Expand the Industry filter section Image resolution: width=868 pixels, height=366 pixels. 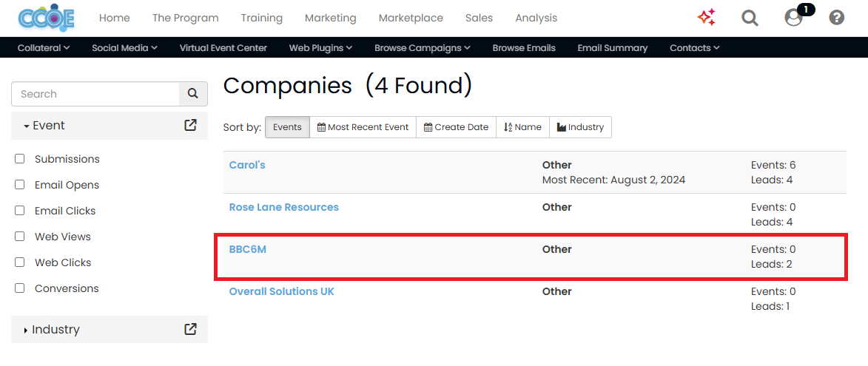[52, 330]
